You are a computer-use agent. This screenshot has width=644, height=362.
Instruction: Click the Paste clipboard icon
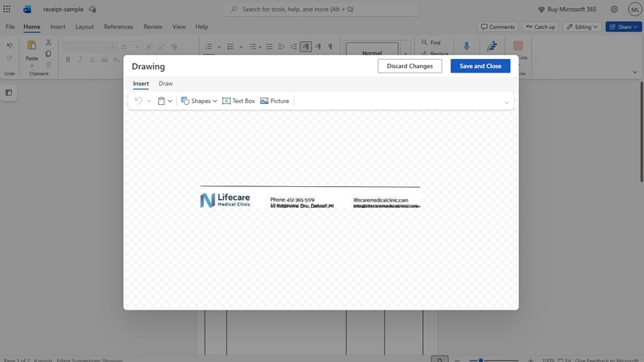tap(31, 45)
